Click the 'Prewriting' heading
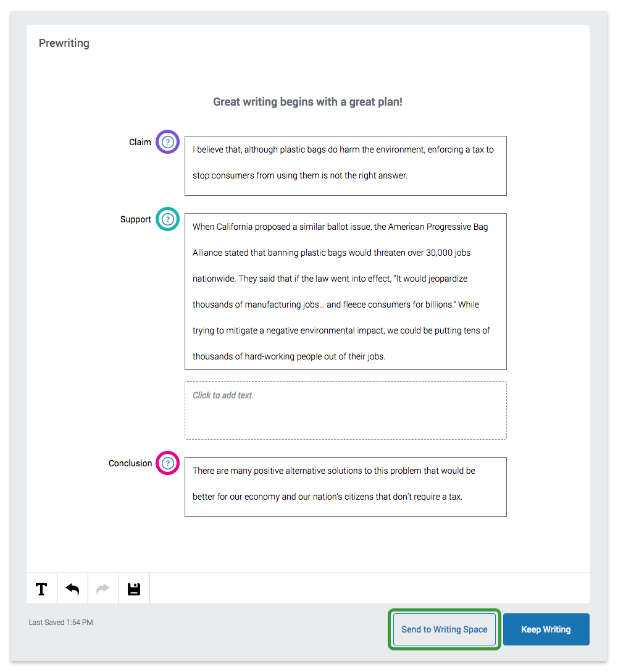This screenshot has width=618, height=672. click(64, 43)
